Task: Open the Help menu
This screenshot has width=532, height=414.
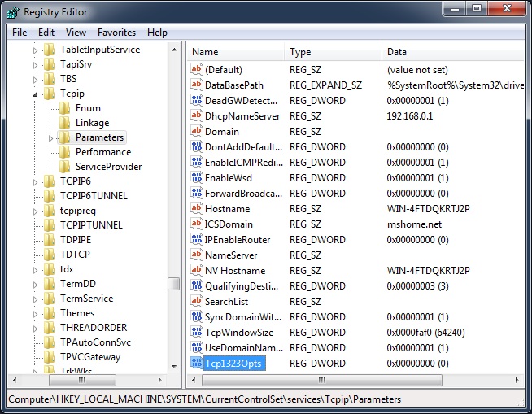Action: [157, 33]
